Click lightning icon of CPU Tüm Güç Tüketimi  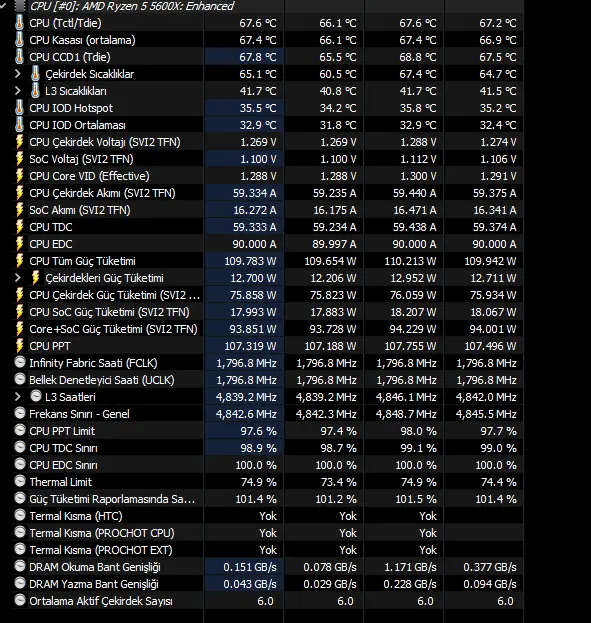(19, 261)
